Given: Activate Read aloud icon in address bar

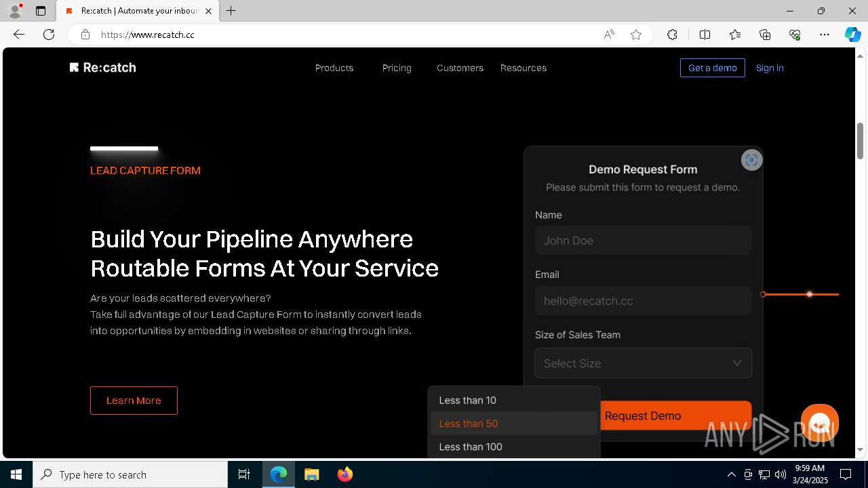Looking at the screenshot, I should [x=609, y=35].
